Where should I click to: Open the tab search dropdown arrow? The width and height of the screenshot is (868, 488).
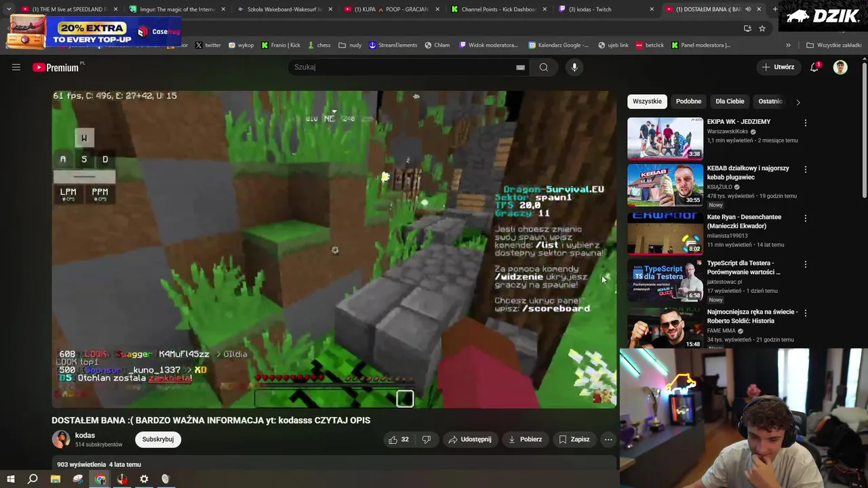pyautogui.click(x=8, y=9)
